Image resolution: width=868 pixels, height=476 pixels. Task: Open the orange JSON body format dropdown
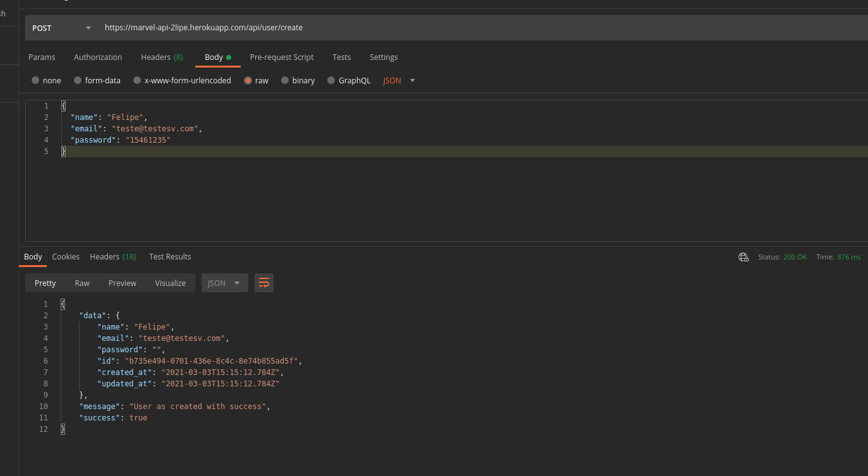pyautogui.click(x=399, y=81)
